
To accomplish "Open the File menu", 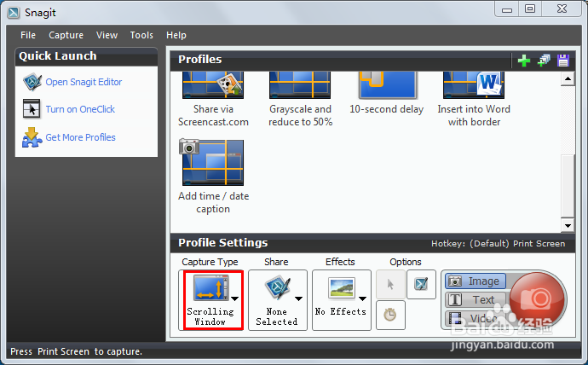I will pos(28,35).
